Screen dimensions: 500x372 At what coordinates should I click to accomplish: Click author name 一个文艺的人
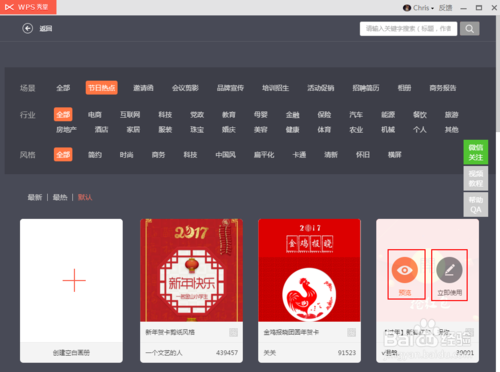tap(164, 353)
